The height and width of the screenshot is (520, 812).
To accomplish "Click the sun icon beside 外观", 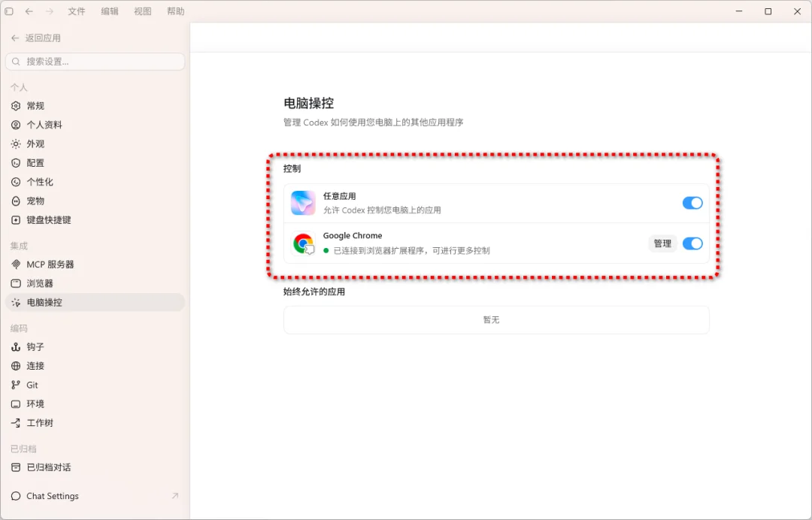I will click(16, 144).
